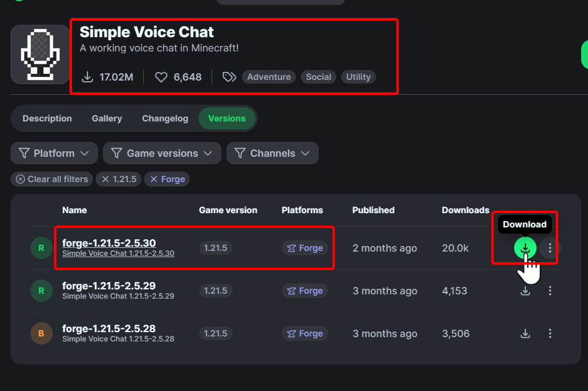Download the forge-1.21.5-2.5.29 version
The height and width of the screenshot is (391, 588).
tap(525, 291)
